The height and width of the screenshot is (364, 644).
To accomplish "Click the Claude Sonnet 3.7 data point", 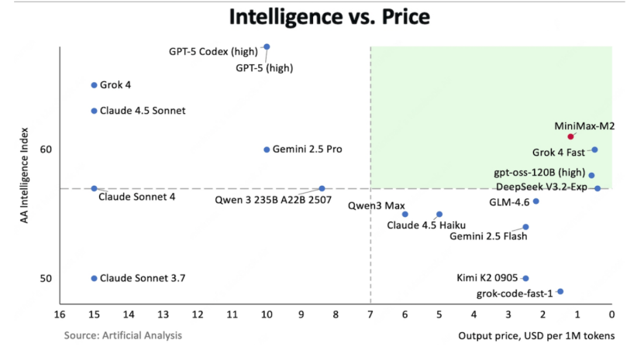I will (95, 278).
